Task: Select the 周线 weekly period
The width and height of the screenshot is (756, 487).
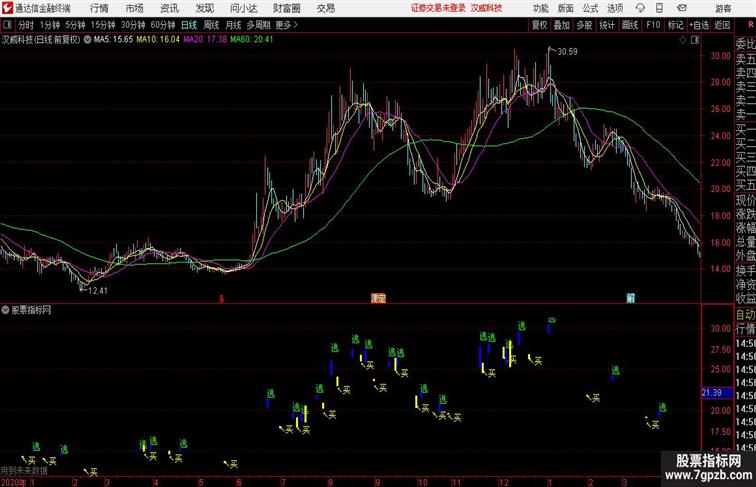Action: [211, 25]
